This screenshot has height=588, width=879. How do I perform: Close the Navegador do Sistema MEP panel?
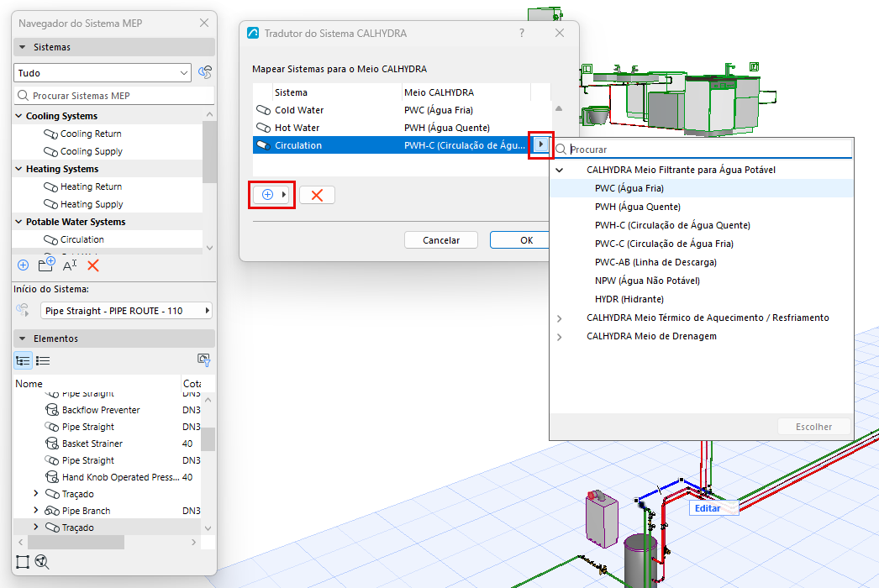click(x=204, y=23)
